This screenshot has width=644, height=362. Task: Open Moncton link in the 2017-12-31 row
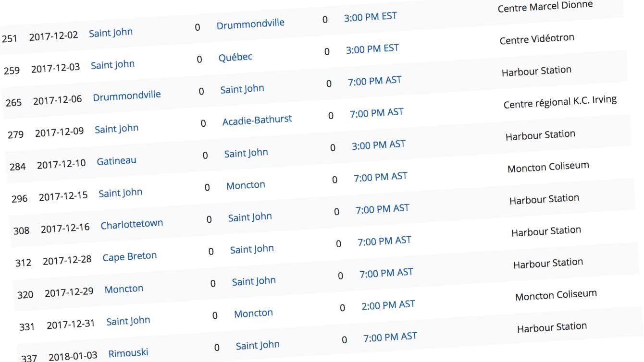click(253, 314)
